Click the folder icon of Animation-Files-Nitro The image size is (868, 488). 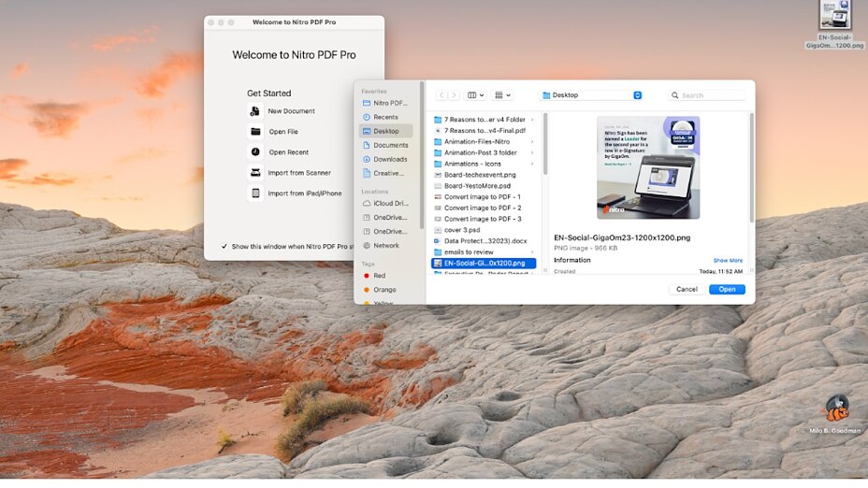[x=438, y=142]
